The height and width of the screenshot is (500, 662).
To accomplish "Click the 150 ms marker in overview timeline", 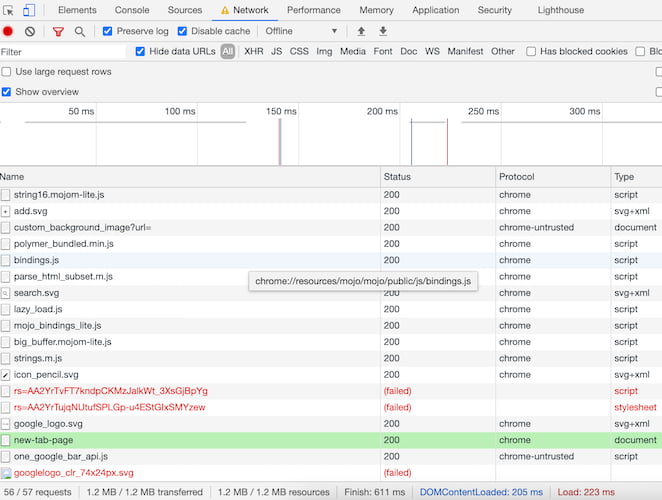I will [x=281, y=111].
